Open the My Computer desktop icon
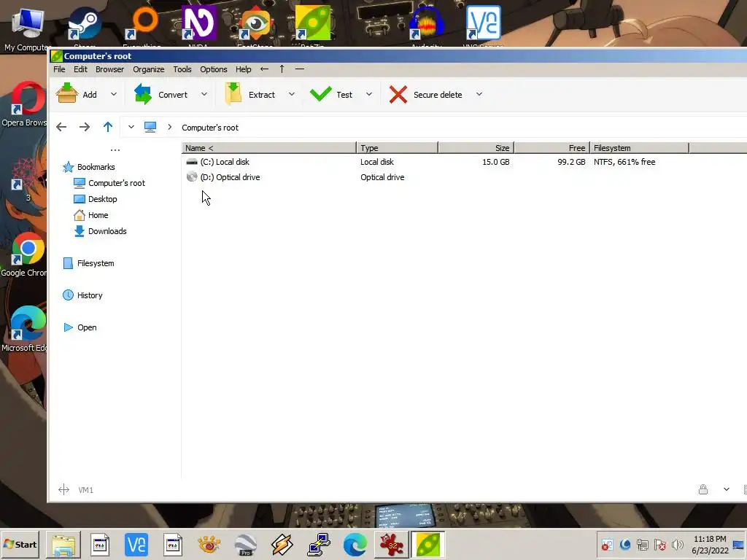The width and height of the screenshot is (747, 560). point(27,28)
